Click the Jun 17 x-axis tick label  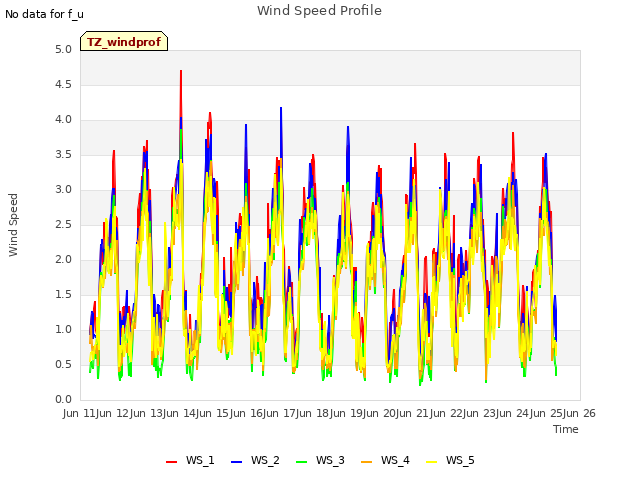(280, 413)
